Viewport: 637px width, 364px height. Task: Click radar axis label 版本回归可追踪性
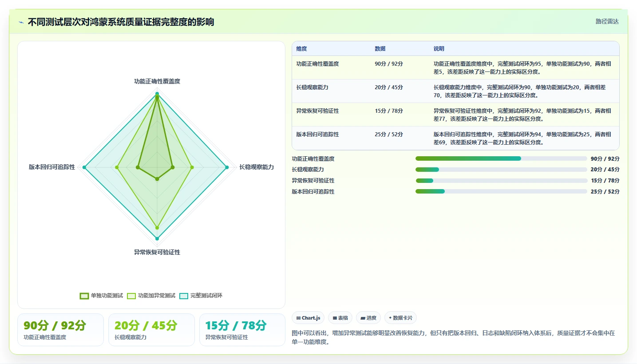coord(52,167)
